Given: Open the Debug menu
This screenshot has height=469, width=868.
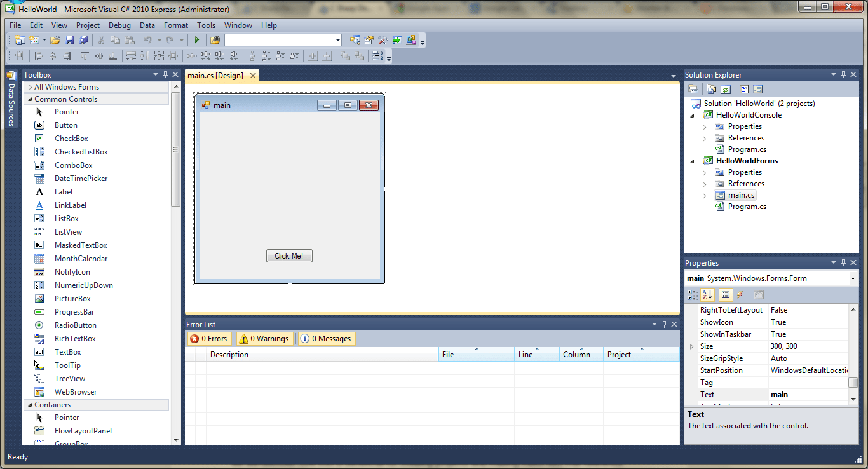Looking at the screenshot, I should tap(119, 25).
